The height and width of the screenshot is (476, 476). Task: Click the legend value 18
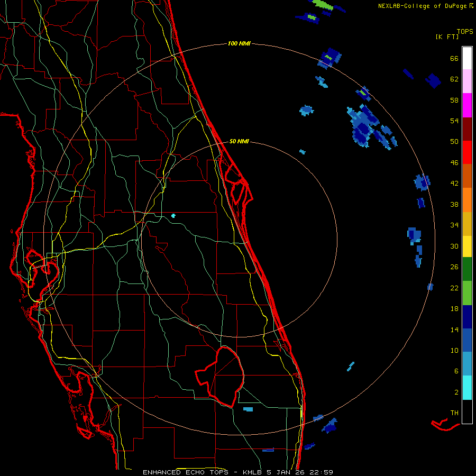coord(454,309)
